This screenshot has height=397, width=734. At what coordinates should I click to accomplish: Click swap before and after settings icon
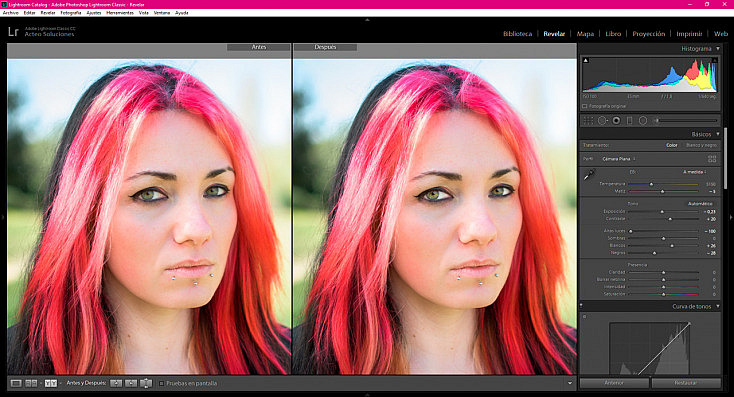146,383
